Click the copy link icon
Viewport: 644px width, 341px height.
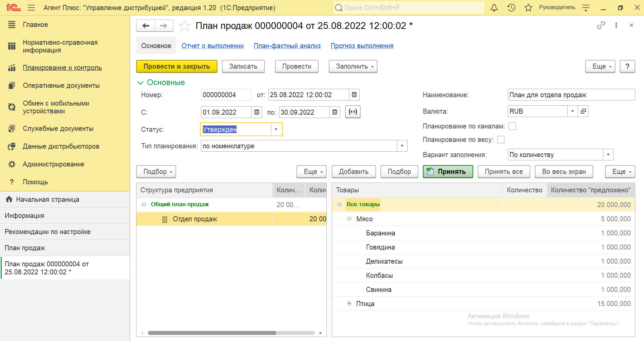point(601,26)
